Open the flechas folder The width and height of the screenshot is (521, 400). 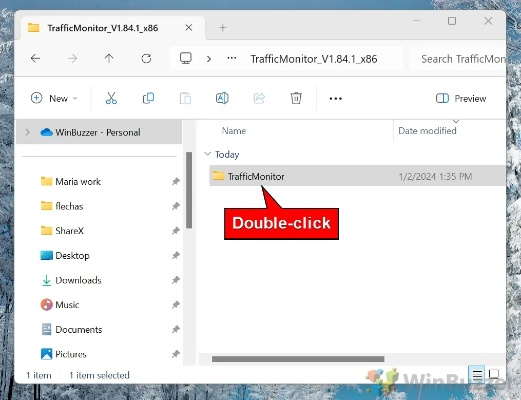click(69, 206)
